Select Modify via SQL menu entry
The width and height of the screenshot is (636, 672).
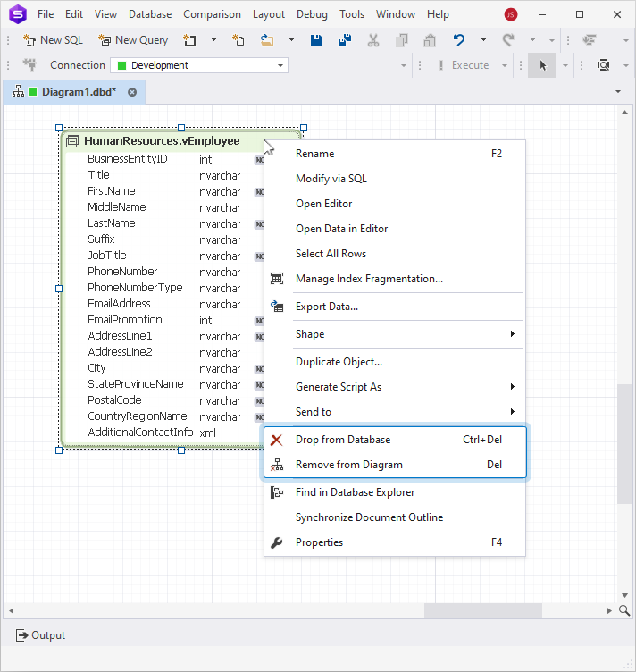click(x=395, y=179)
